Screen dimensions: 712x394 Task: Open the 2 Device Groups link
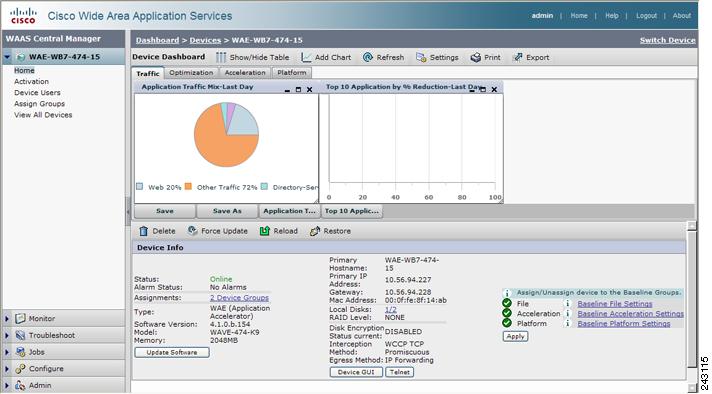[x=239, y=298]
